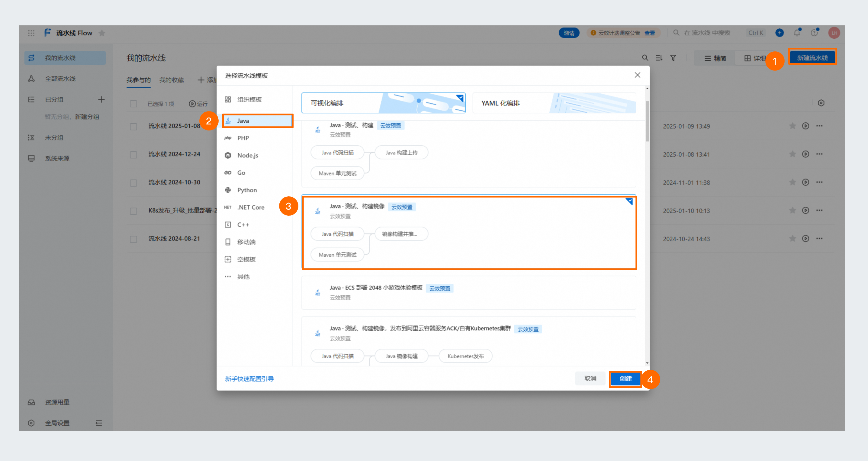This screenshot has height=461, width=868.
Task: Click the notification bell icon
Action: [x=797, y=33]
